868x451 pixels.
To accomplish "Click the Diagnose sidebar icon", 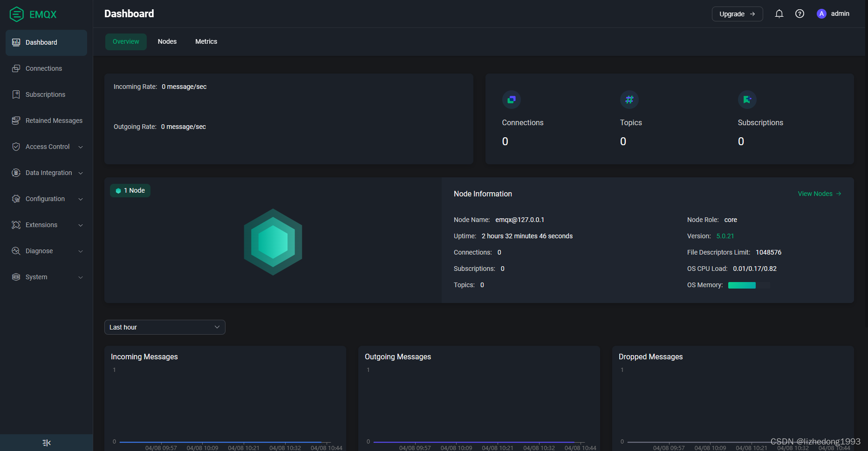I will pos(16,251).
